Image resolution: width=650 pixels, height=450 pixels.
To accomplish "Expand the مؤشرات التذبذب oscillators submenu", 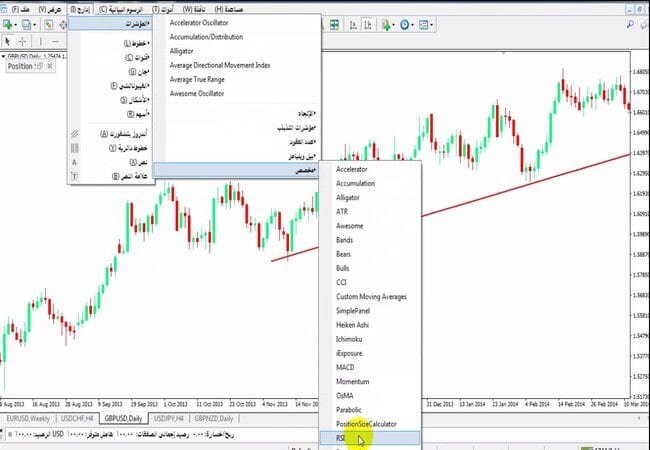I will coord(236,128).
